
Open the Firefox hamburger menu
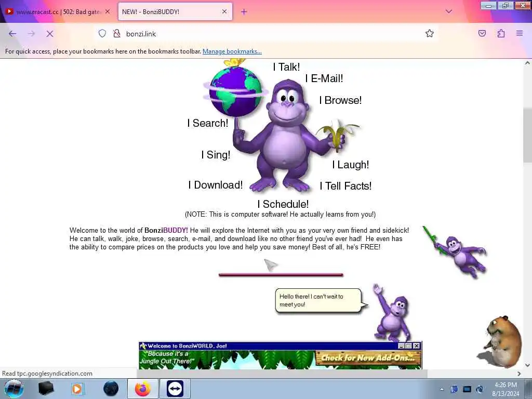[520, 33]
